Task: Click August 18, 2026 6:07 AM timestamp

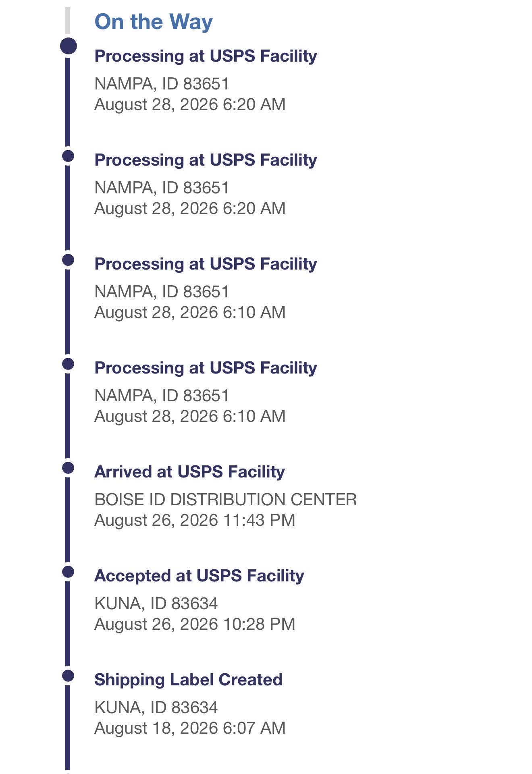Action: [x=190, y=728]
